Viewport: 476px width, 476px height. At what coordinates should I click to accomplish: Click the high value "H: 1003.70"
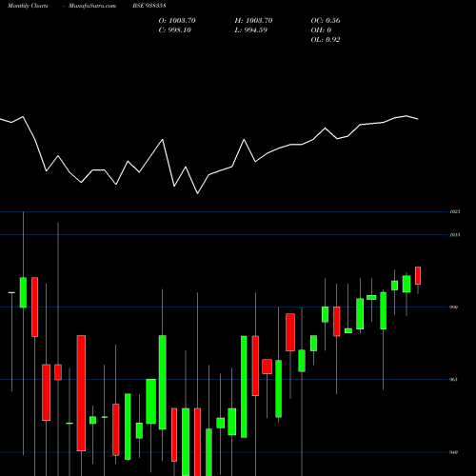[x=253, y=21]
